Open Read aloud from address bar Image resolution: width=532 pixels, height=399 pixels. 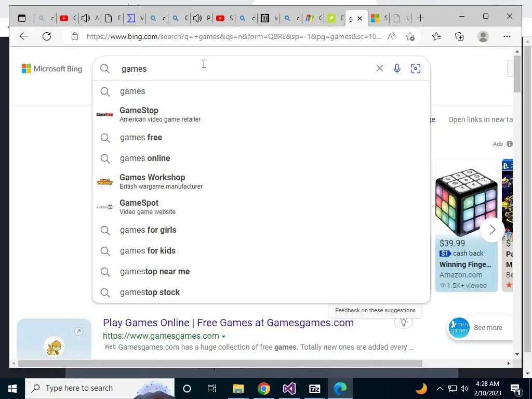(392, 36)
